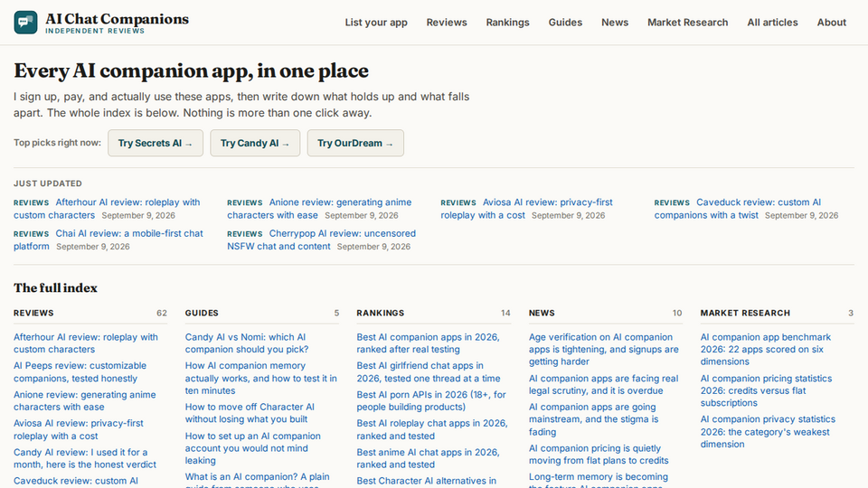
Task: Open AI companion apps going mainstream news
Action: [x=593, y=418]
